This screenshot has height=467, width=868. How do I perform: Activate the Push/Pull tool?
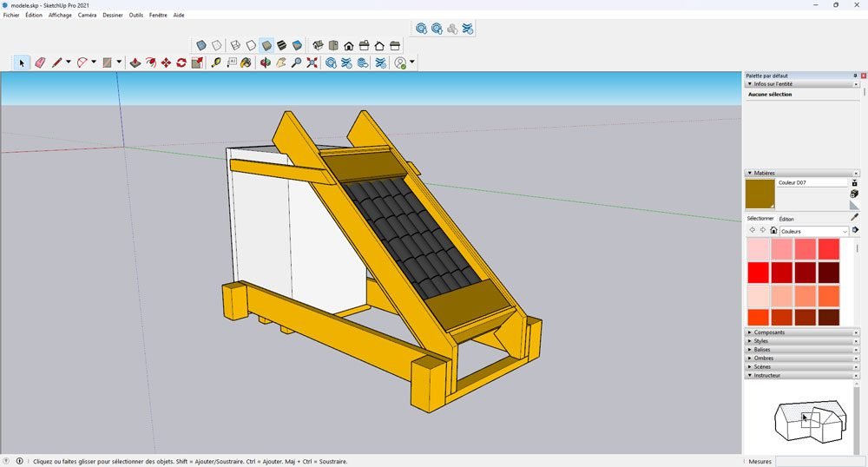coord(135,62)
